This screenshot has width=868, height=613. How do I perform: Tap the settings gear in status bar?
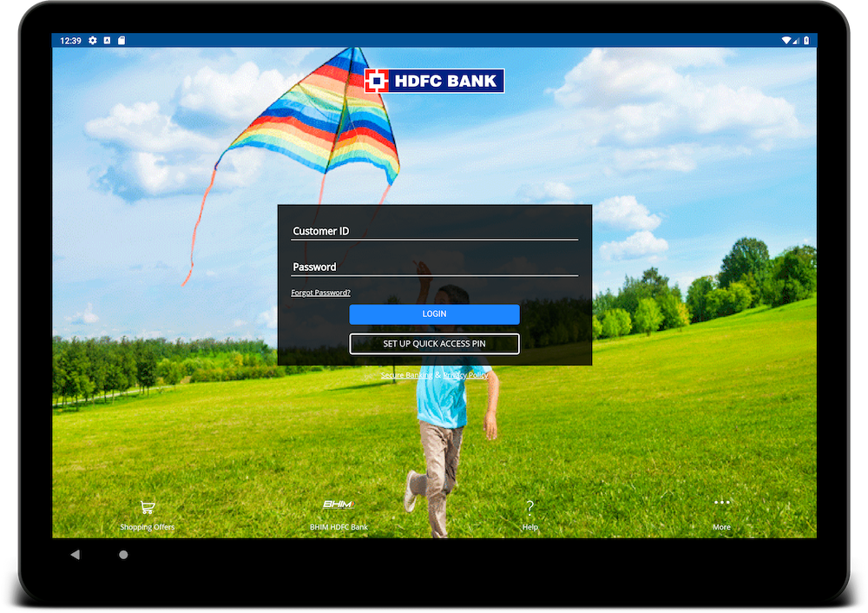93,40
